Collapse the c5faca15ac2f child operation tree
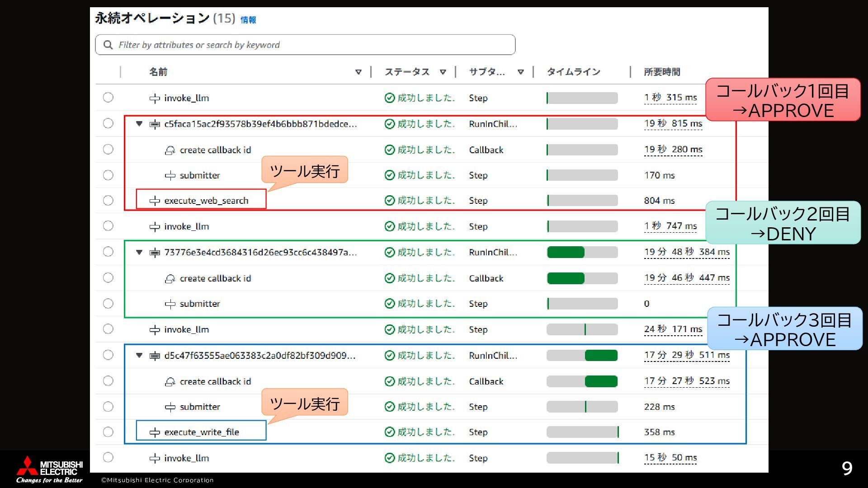This screenshot has width=868, height=488. coord(139,124)
